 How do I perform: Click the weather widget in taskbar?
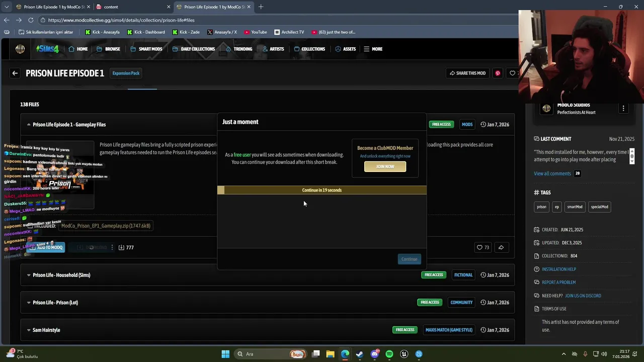[23, 354]
